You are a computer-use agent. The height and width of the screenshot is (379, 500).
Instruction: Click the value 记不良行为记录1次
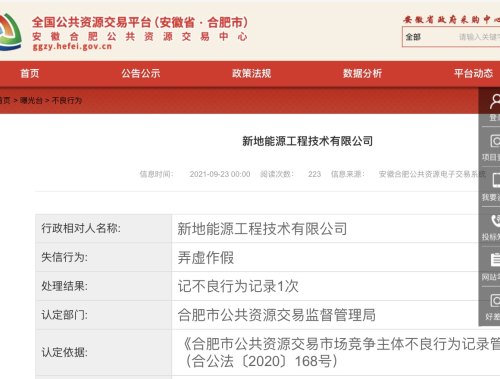pos(238,286)
